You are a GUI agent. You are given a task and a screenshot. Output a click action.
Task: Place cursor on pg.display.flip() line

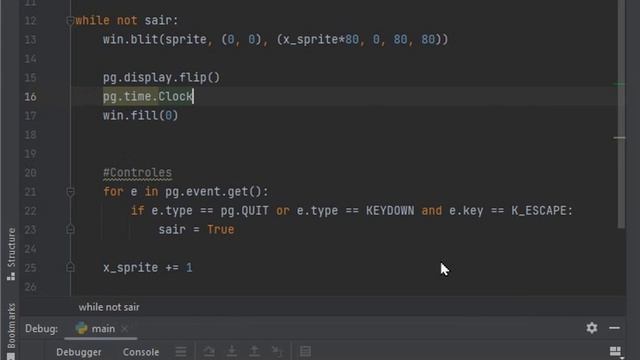(161, 78)
